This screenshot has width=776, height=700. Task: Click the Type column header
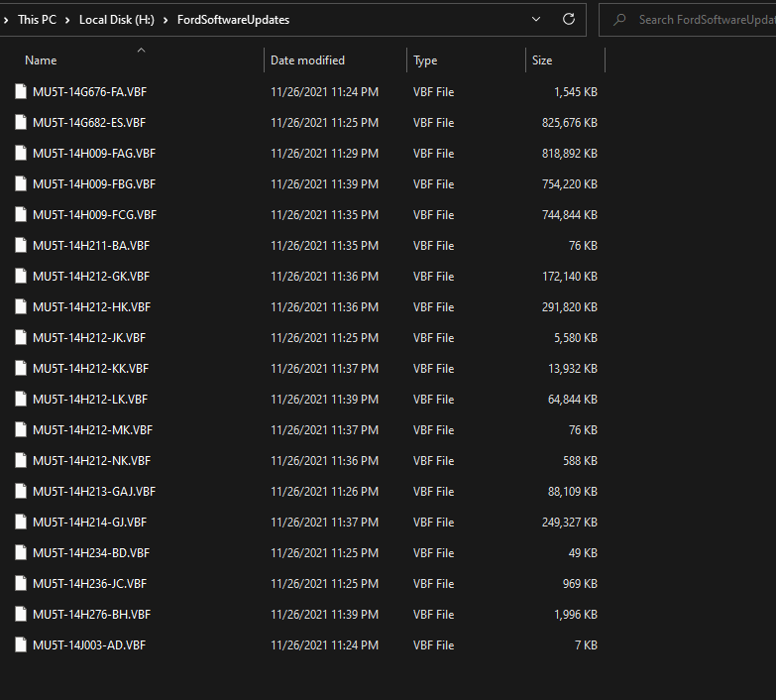tap(425, 60)
